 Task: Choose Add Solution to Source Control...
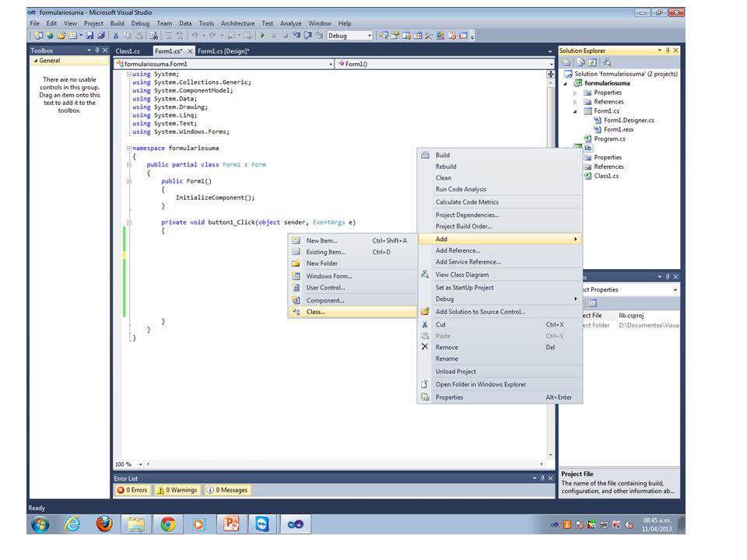pos(500,312)
